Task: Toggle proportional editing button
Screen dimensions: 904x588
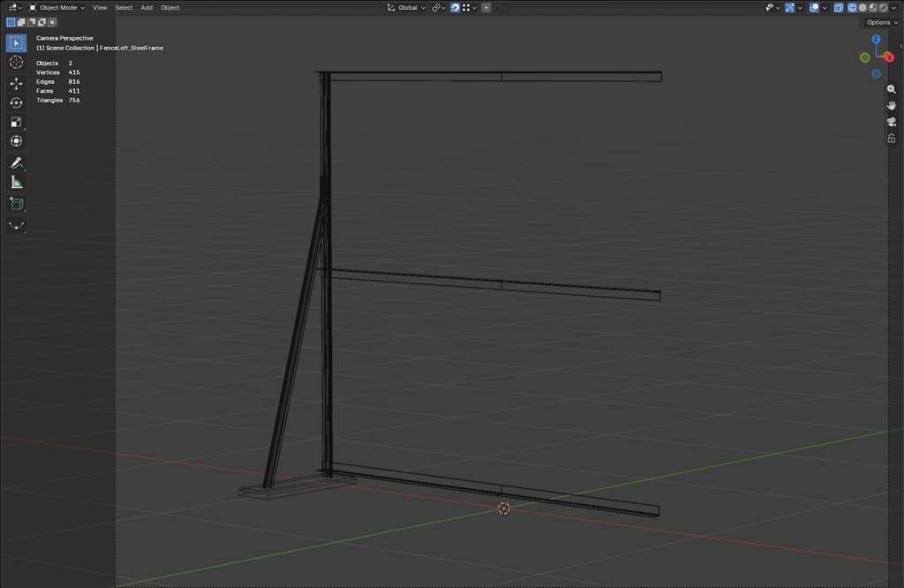Action: click(x=486, y=7)
